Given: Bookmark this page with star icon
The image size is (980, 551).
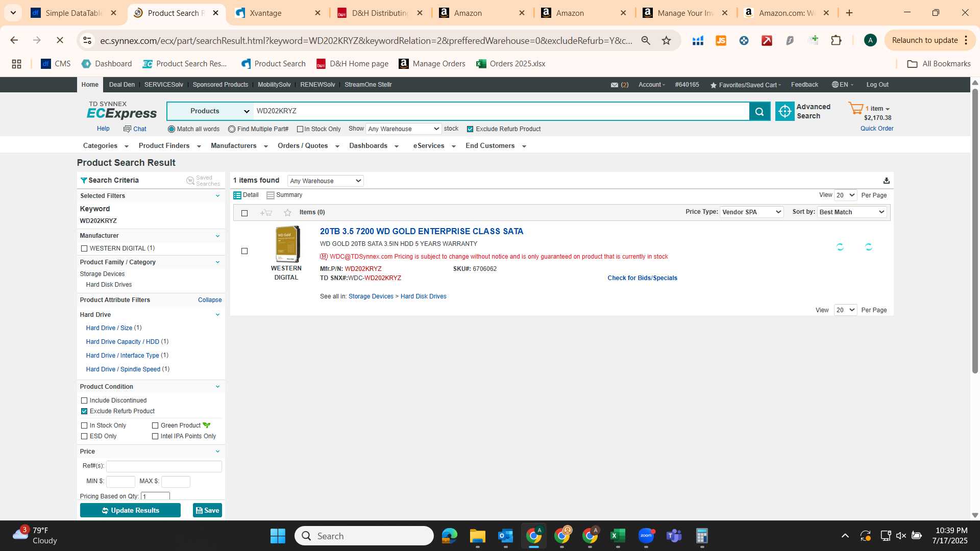Looking at the screenshot, I should coord(666,40).
